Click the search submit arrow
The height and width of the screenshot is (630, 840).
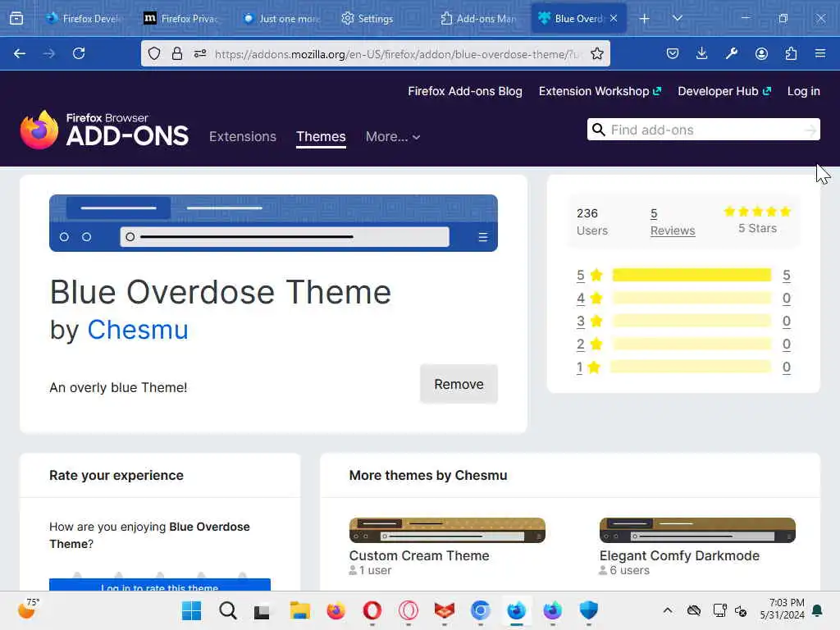pyautogui.click(x=810, y=130)
